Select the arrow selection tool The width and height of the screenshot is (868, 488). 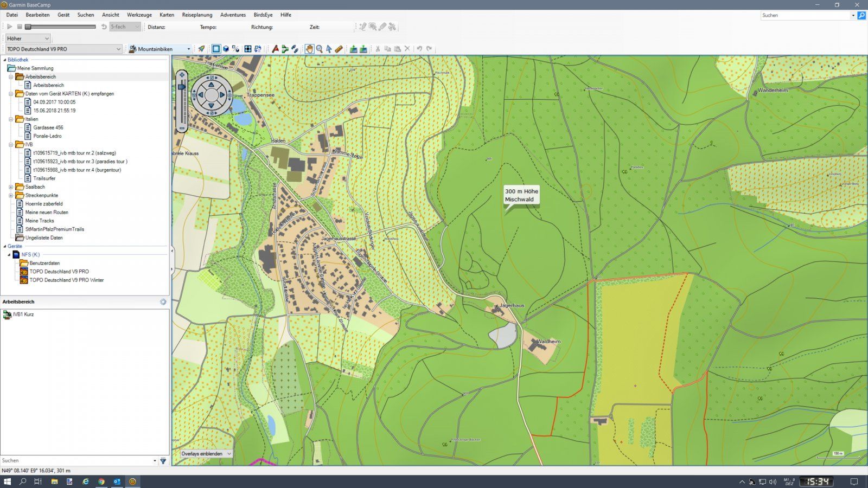click(x=329, y=49)
